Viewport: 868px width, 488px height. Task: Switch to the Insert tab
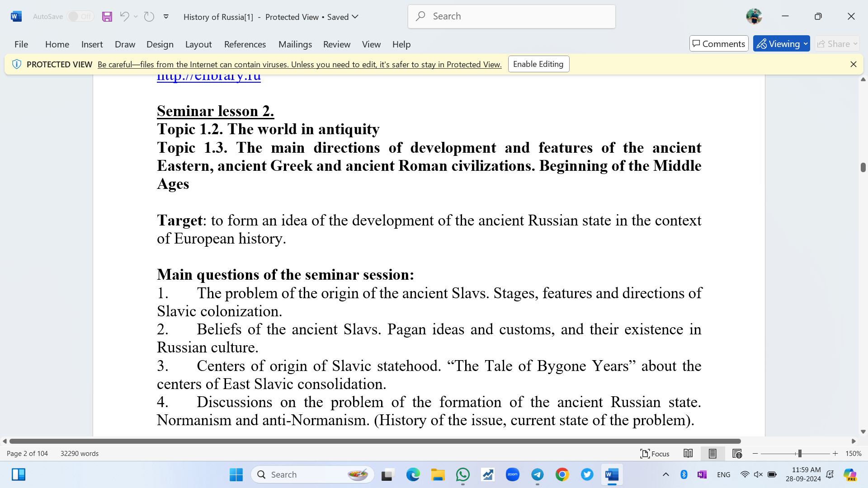[x=92, y=44]
